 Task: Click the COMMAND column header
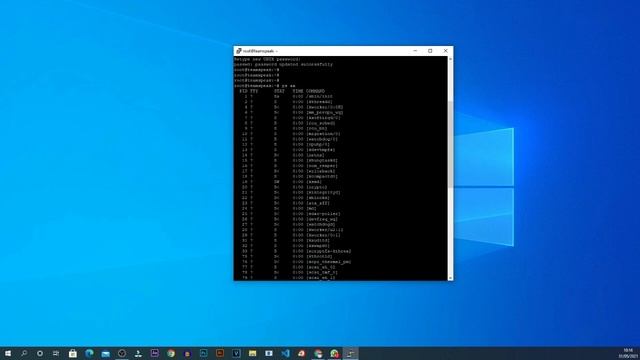pyautogui.click(x=316, y=91)
